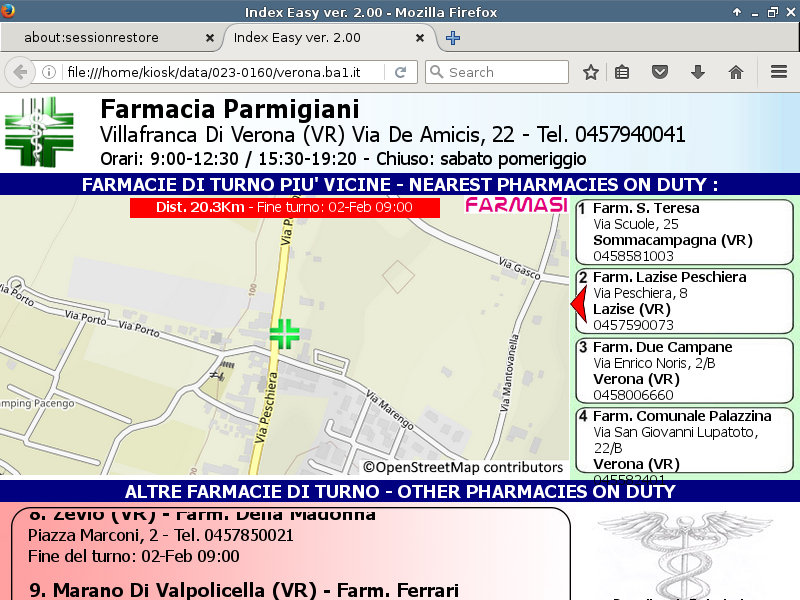Go to Firefox home page icon

pyautogui.click(x=736, y=72)
